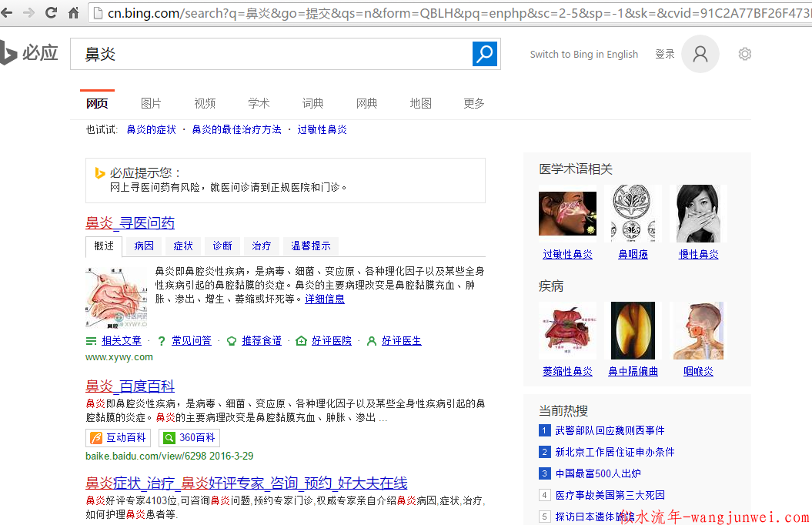Open the user avatar icon
This screenshot has height=525, width=812.
[x=700, y=54]
